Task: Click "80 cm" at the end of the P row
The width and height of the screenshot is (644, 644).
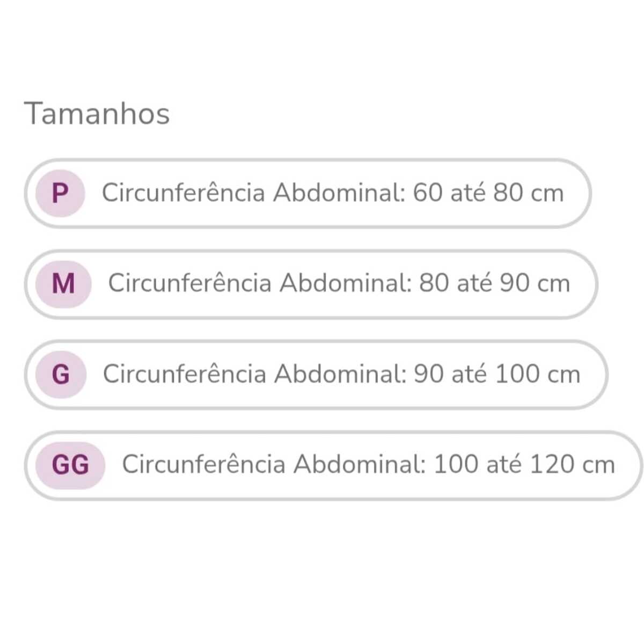Action: tap(529, 193)
